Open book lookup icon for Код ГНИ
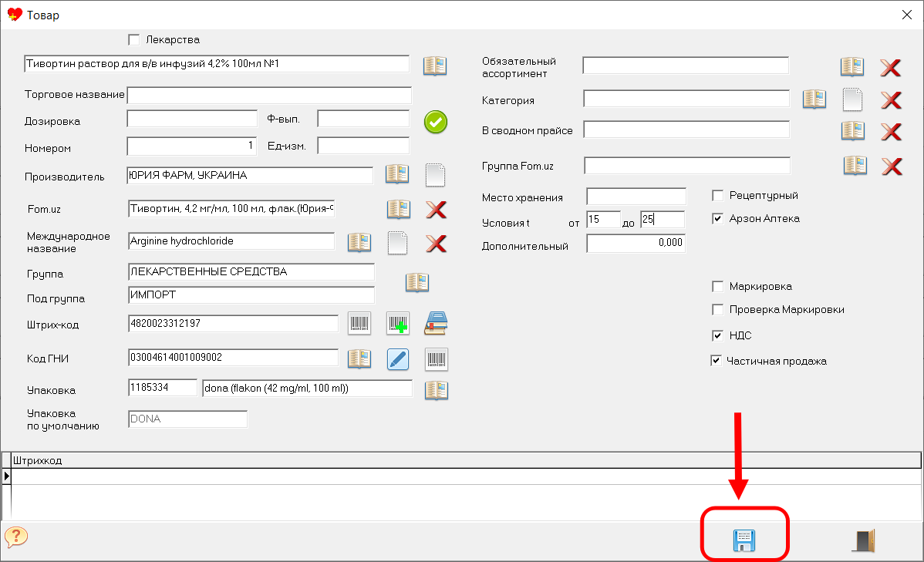This screenshot has height=562, width=924. point(359,358)
